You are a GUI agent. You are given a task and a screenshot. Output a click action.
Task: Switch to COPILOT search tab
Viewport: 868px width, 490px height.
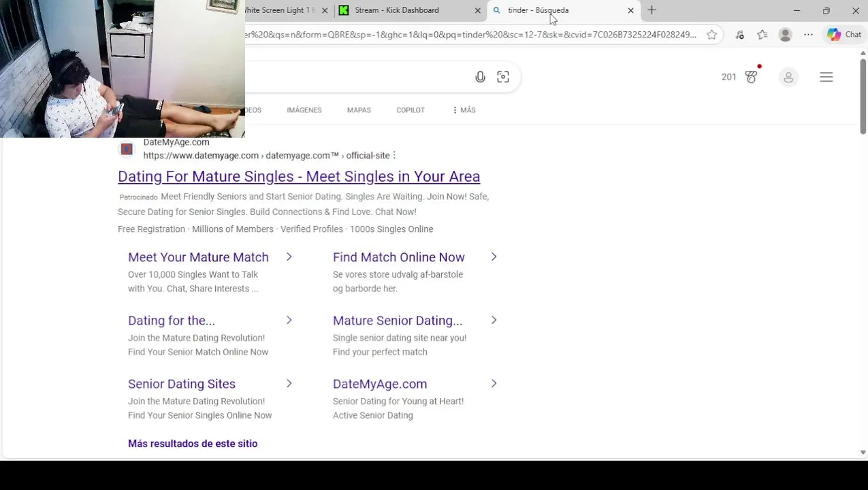pos(411,110)
